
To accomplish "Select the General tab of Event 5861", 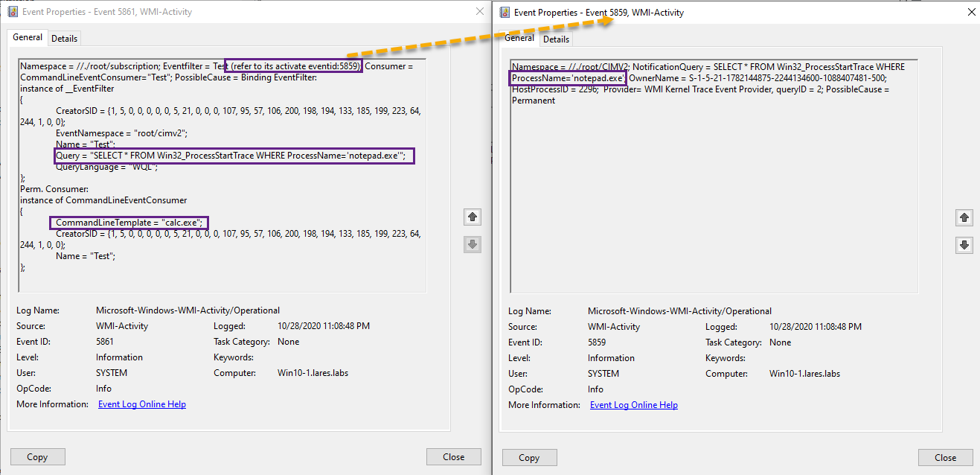I will click(x=27, y=36).
